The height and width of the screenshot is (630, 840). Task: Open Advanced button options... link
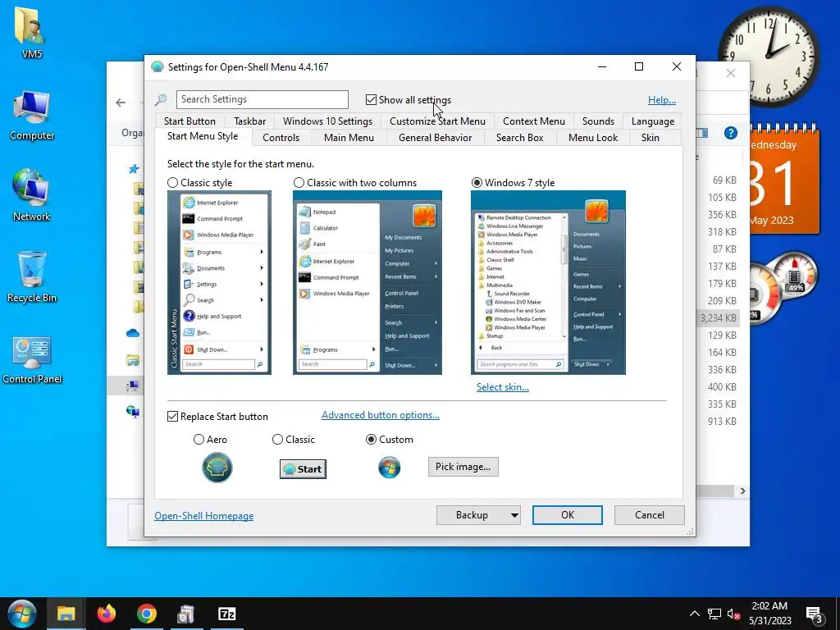(x=381, y=415)
